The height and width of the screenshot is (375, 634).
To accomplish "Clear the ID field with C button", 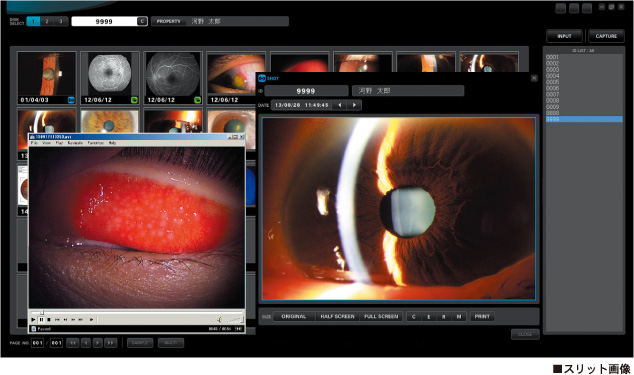I will (x=142, y=21).
